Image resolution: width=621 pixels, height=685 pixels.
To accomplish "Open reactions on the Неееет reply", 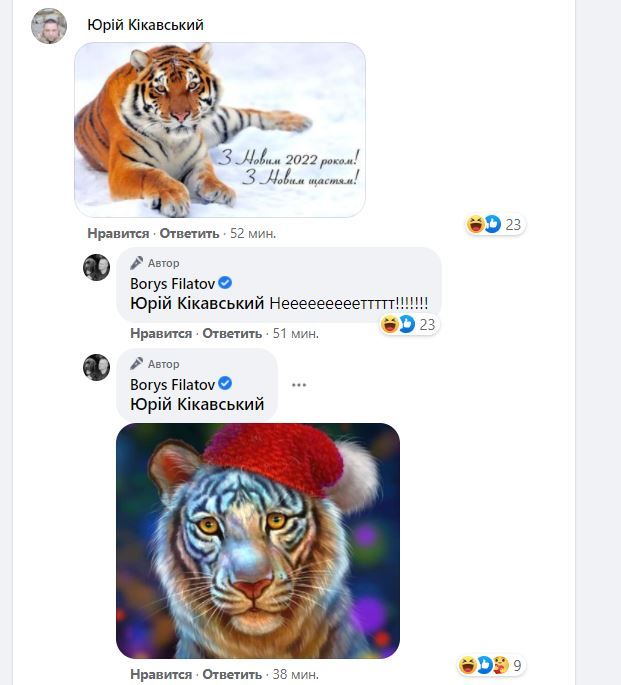I will click(x=409, y=324).
